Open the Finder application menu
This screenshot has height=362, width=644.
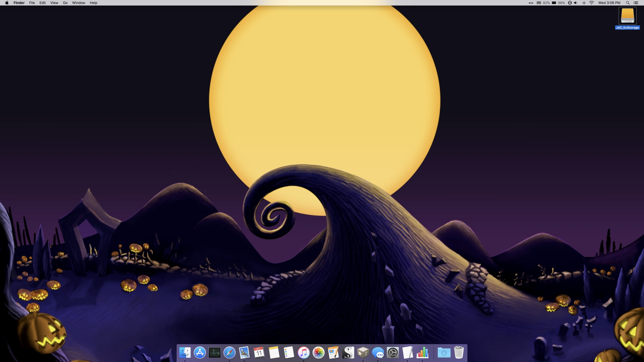pos(19,3)
